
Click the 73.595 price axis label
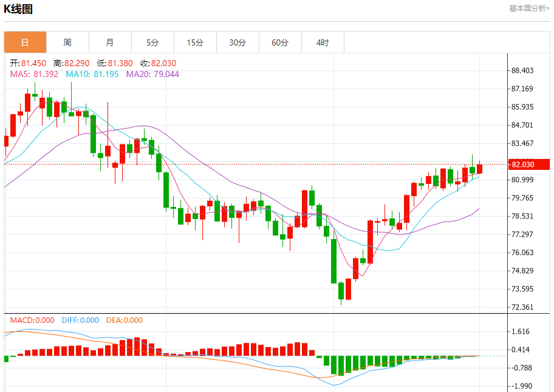pyautogui.click(x=522, y=289)
